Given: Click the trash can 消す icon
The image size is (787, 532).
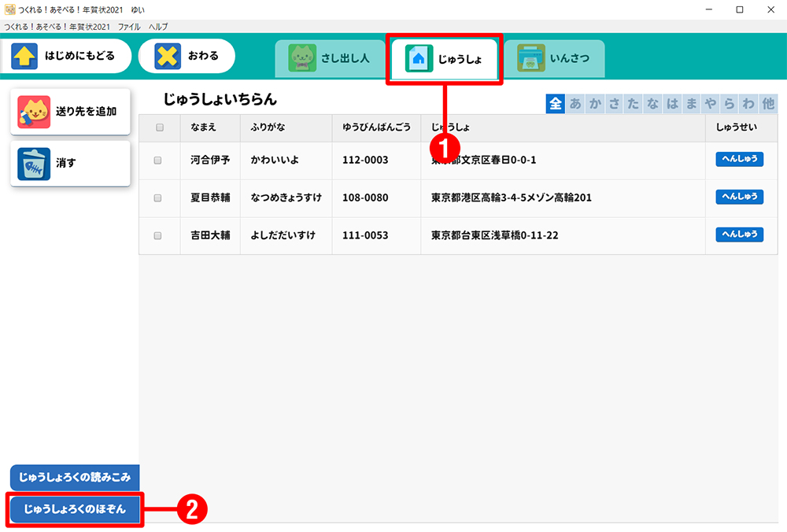Looking at the screenshot, I should (34, 164).
